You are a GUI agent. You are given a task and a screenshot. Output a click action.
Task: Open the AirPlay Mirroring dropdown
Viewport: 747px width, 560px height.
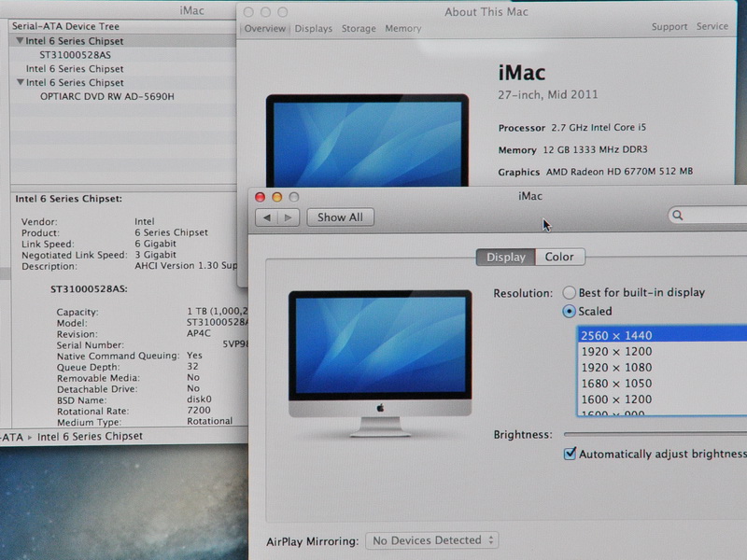(x=432, y=540)
